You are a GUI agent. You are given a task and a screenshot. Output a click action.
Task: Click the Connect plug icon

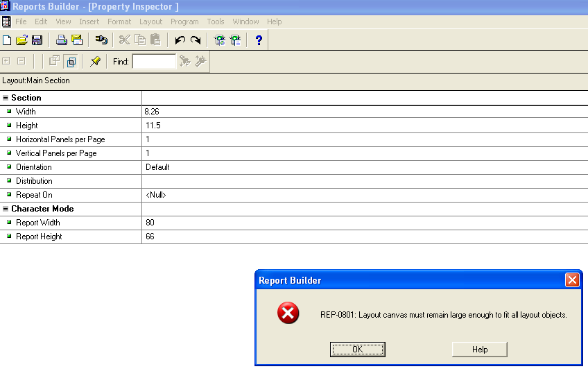click(101, 40)
